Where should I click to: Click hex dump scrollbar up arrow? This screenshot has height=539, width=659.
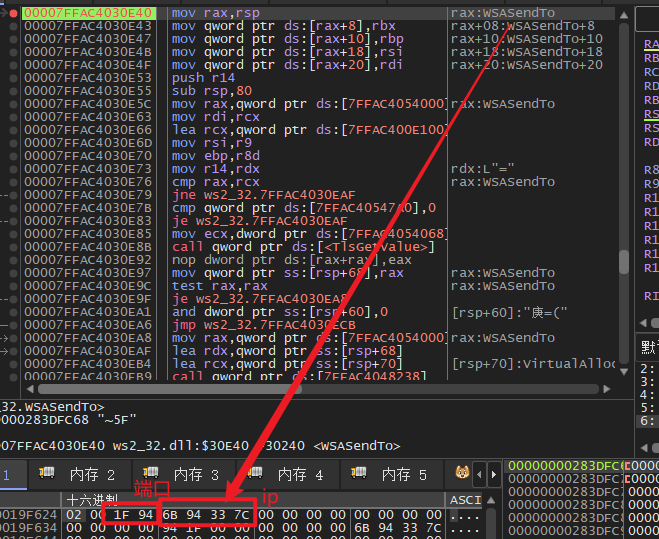(x=490, y=500)
